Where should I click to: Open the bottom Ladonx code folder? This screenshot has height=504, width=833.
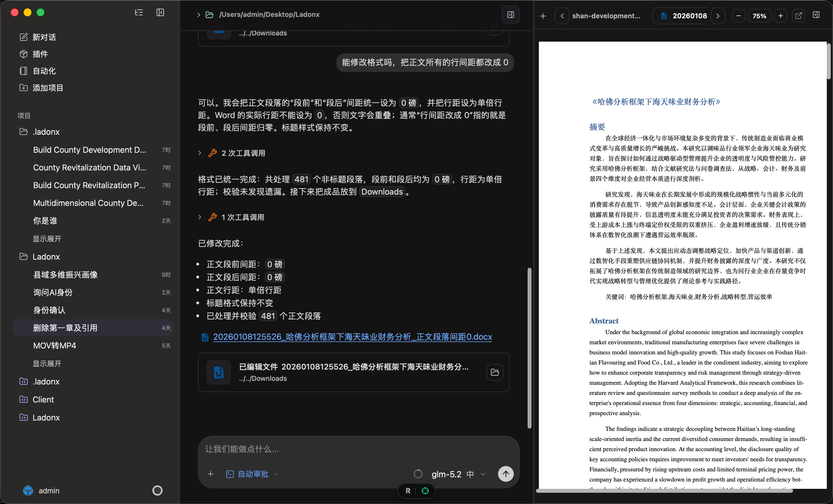click(x=39, y=417)
